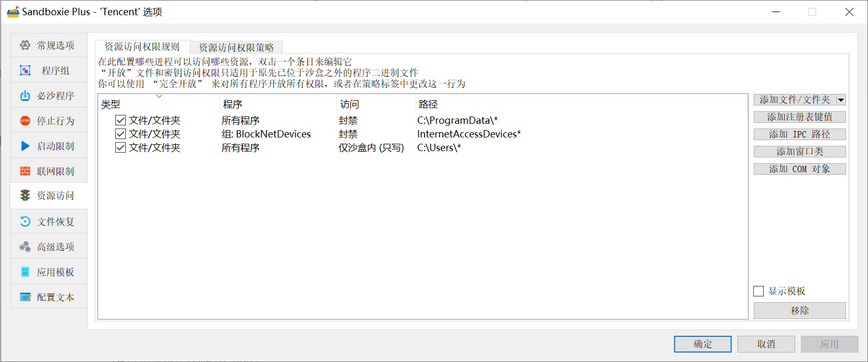Click the gear icon for 常规选项
868x362 pixels.
[25, 45]
